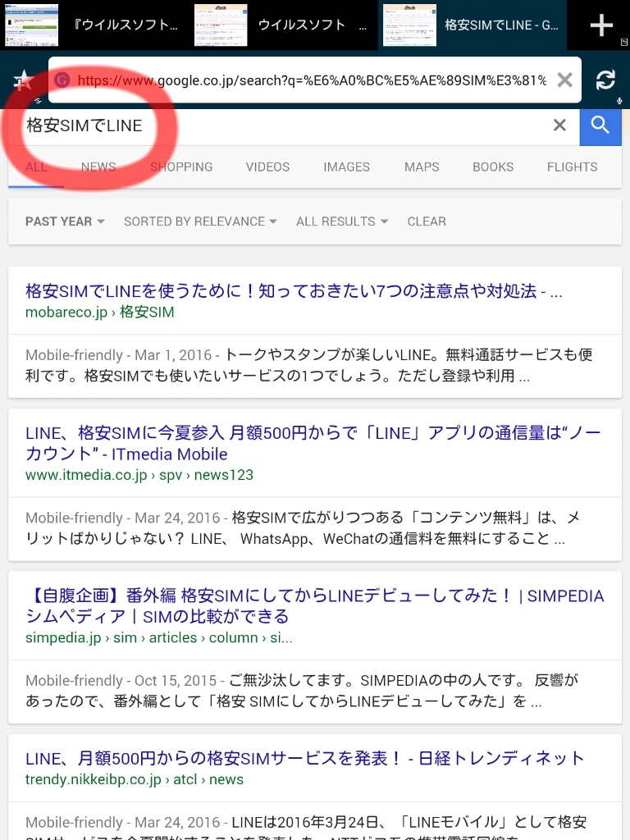Screen dimensions: 630x840
Task: Open ITmedia Mobile result about LINE 格安SIM
Action: pyautogui.click(x=313, y=443)
